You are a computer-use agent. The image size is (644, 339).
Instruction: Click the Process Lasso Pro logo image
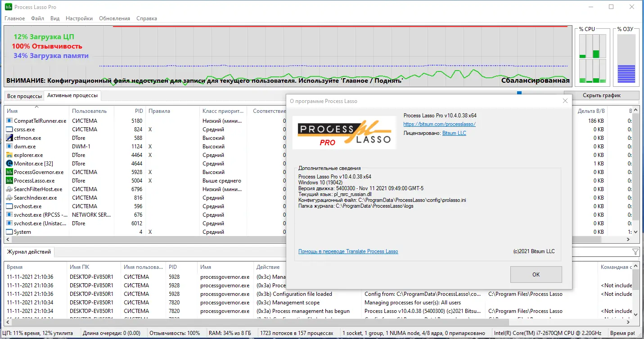(x=344, y=133)
